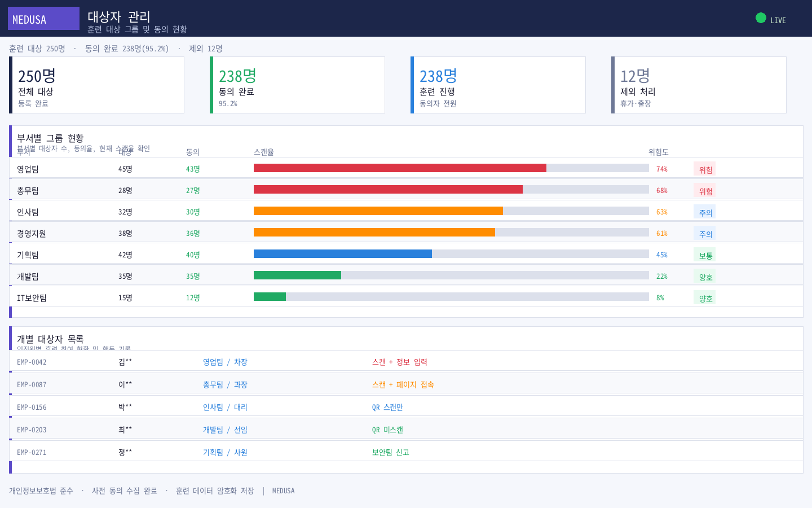This screenshot has width=812, height=508.
Task: Click the MEDUSA logo badge
Action: (x=43, y=19)
